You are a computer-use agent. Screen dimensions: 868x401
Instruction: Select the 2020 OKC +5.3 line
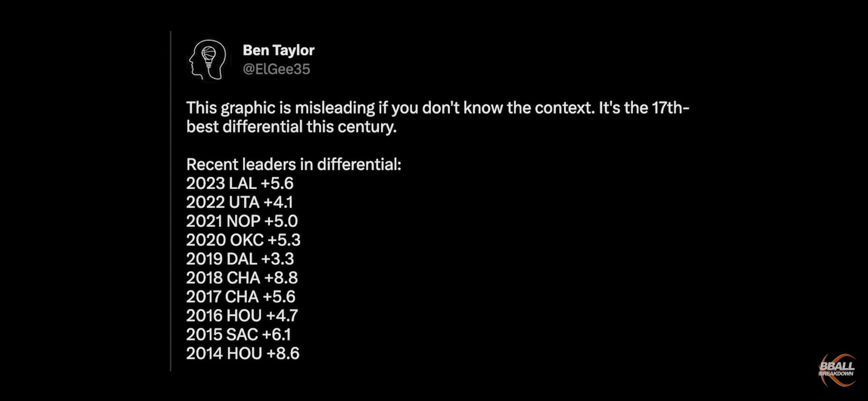tap(243, 240)
